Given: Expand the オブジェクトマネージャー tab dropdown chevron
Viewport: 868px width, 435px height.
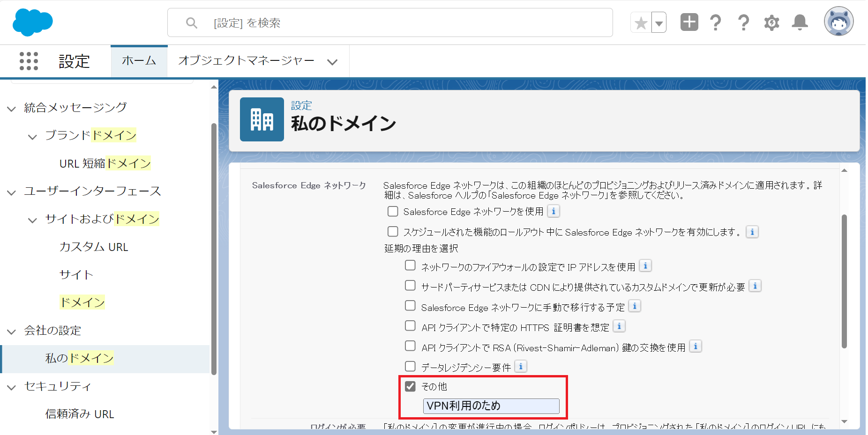Looking at the screenshot, I should click(x=332, y=62).
